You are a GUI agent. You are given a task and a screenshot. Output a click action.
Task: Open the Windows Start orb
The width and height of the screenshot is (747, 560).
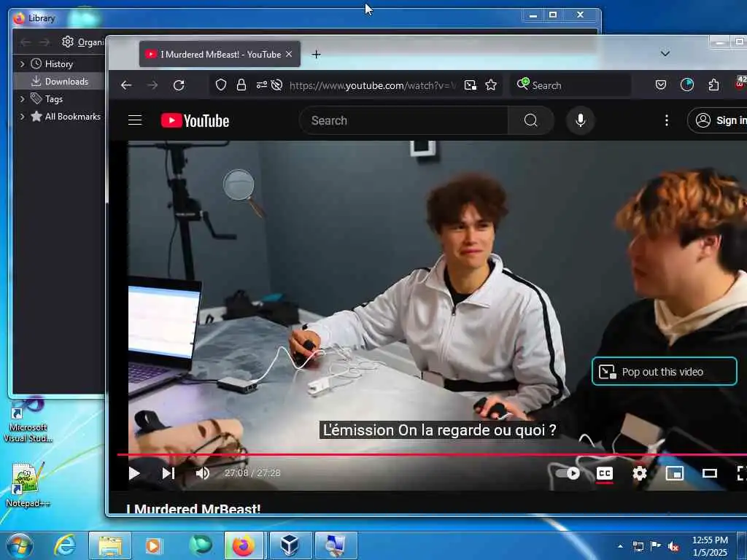click(x=20, y=545)
